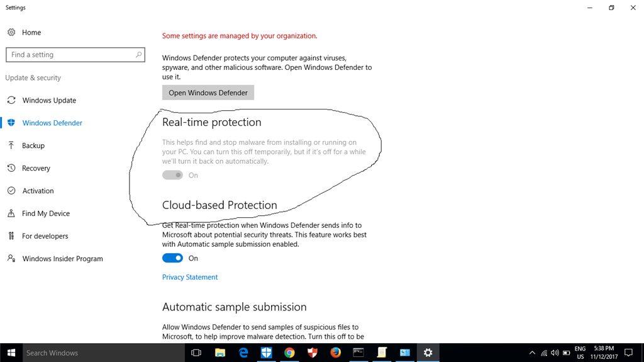Image resolution: width=644 pixels, height=362 pixels.
Task: Click the Windows Update refresh icon
Action: pos(11,100)
